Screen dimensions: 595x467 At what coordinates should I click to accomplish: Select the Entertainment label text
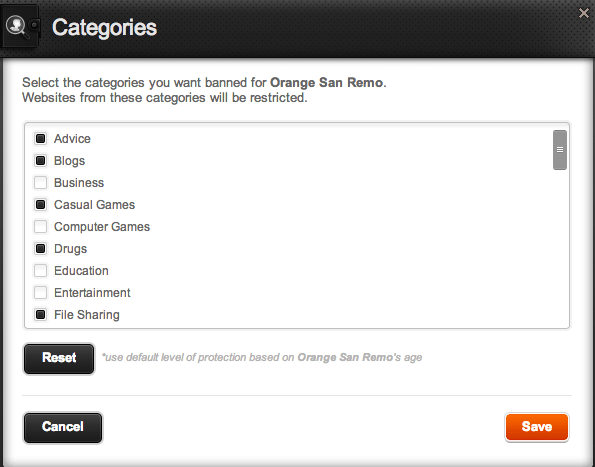click(92, 292)
